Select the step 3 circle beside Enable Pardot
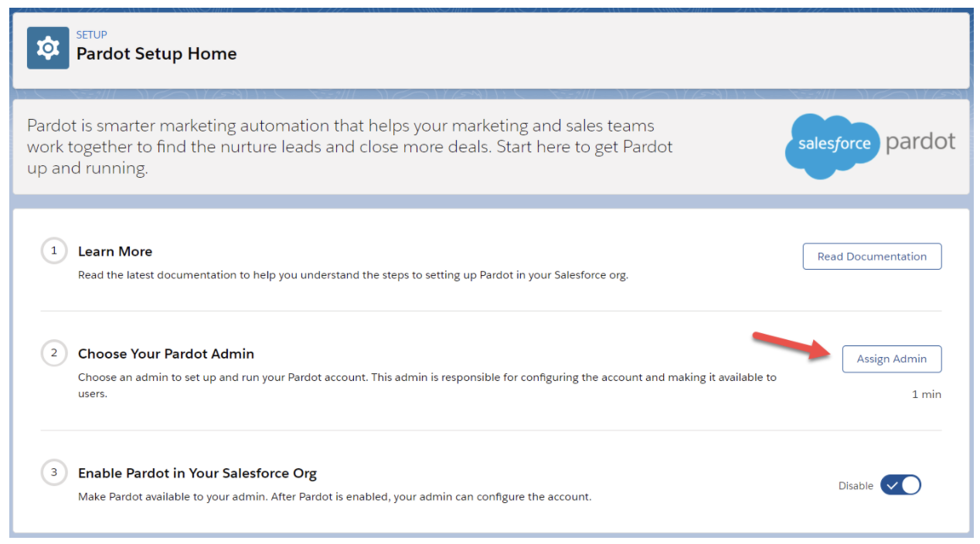This screenshot has height=544, width=980. click(53, 472)
